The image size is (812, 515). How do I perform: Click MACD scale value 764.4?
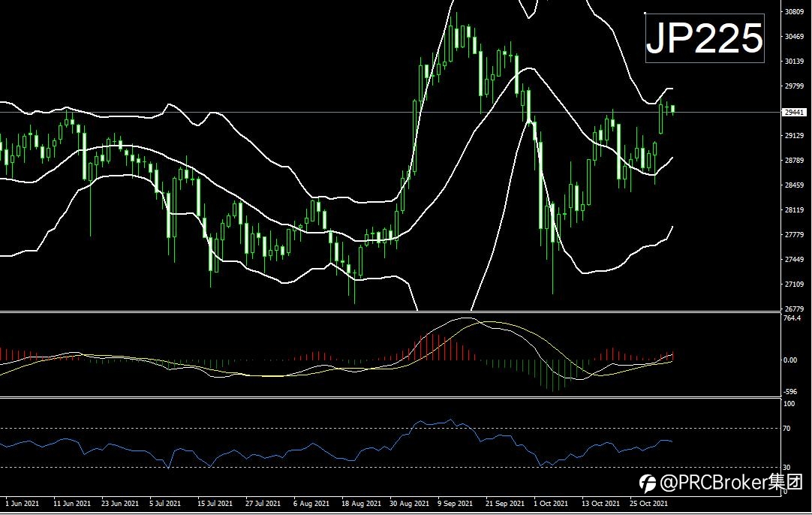tap(792, 318)
